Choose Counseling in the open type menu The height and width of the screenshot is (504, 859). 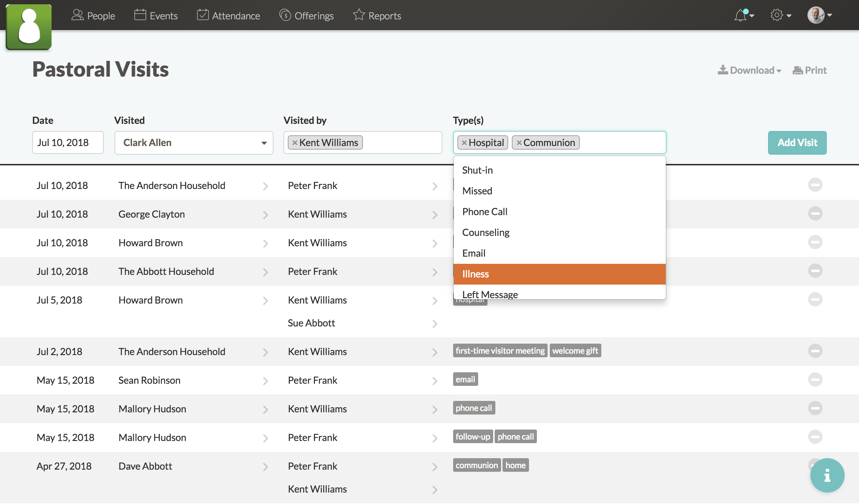(486, 232)
